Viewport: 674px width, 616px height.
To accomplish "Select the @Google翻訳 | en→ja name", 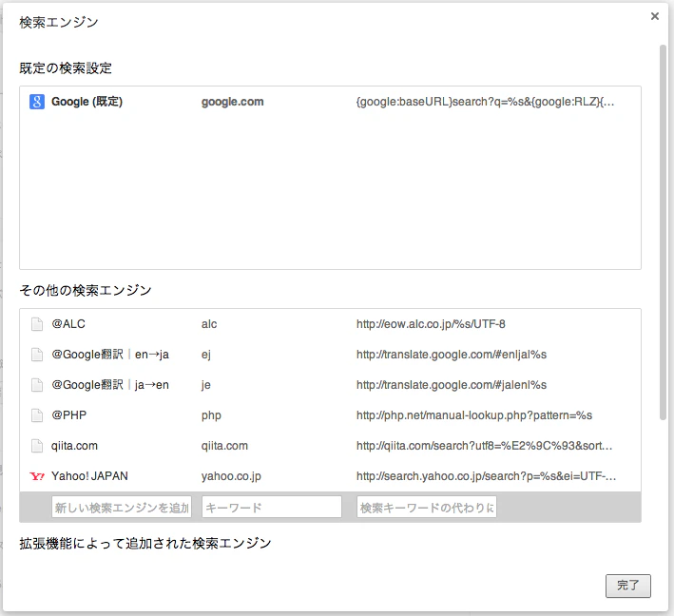I will pos(110,355).
